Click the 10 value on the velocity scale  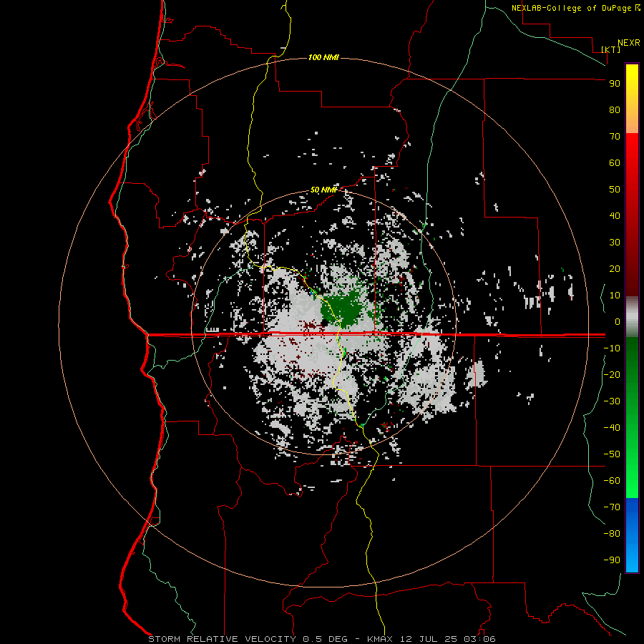615,296
